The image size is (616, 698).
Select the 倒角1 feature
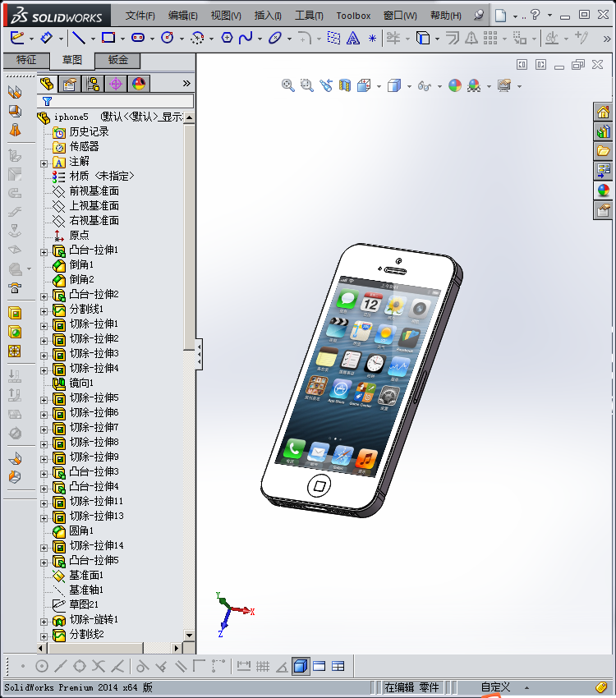(x=73, y=265)
